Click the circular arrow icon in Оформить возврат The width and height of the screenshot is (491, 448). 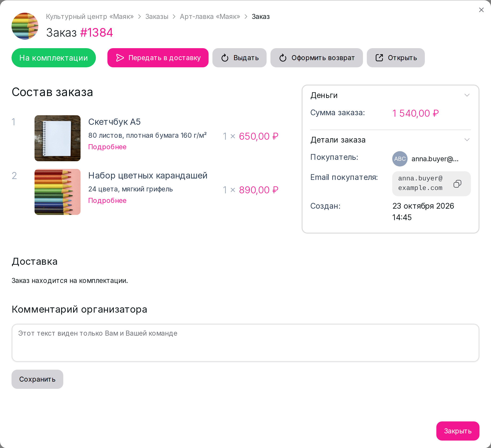[283, 58]
